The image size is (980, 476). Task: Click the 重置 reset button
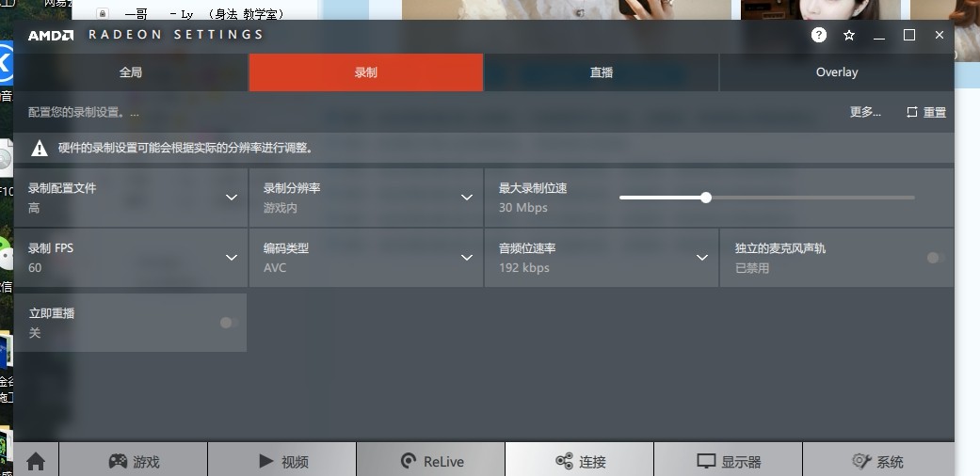click(926, 113)
